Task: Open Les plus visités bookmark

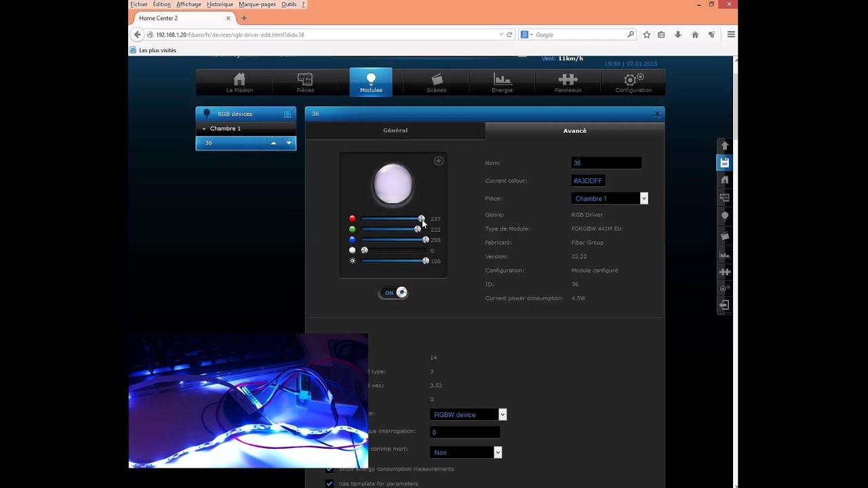Action: 153,50
